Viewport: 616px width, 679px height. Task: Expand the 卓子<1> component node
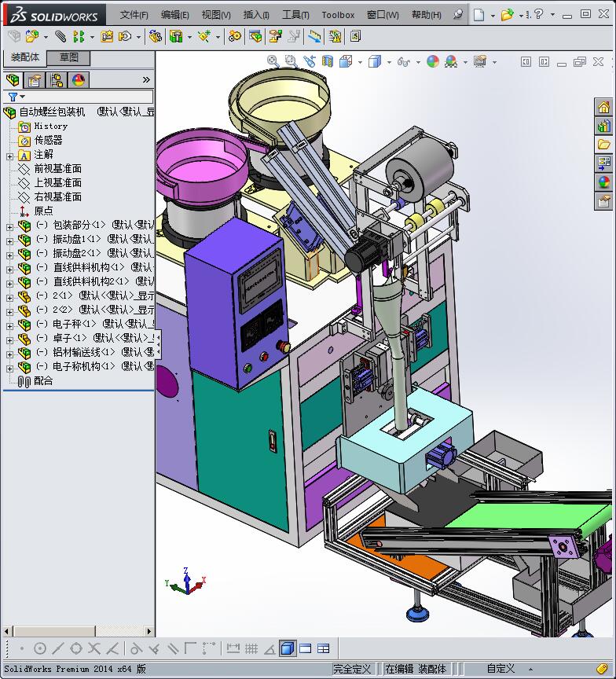coord(9,340)
